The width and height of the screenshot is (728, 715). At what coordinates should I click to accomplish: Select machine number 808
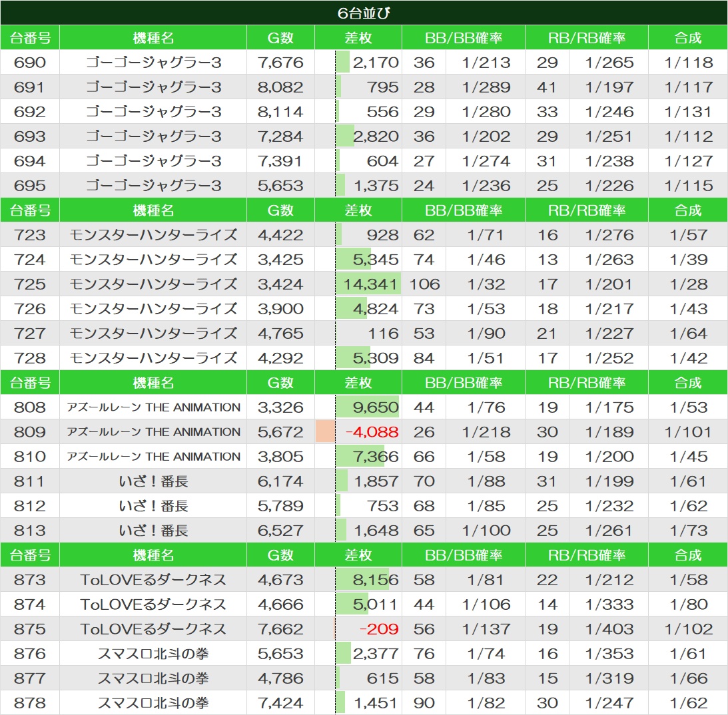click(x=30, y=407)
